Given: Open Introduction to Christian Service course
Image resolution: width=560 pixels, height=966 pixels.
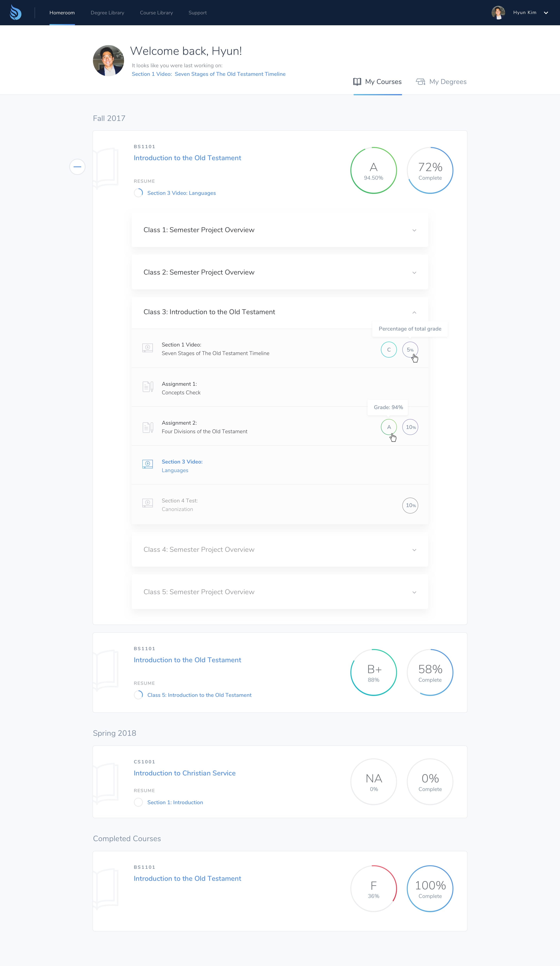Looking at the screenshot, I should point(185,773).
